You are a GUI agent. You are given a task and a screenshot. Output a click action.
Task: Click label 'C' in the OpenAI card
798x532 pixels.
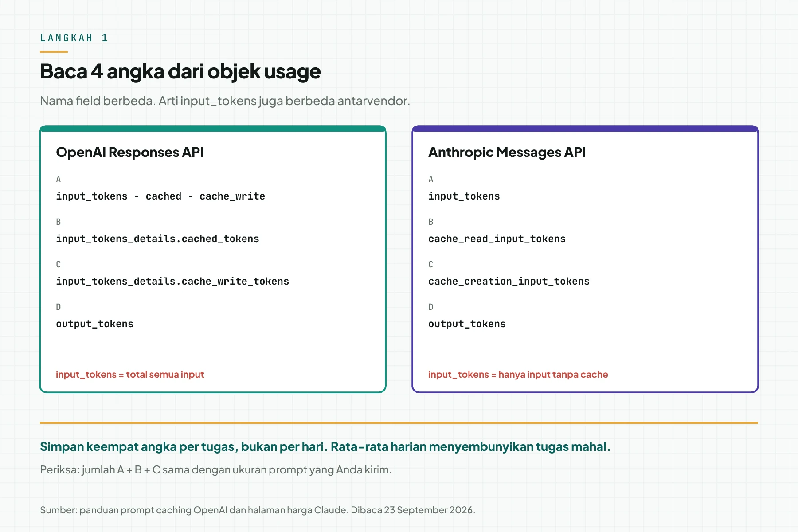point(59,264)
